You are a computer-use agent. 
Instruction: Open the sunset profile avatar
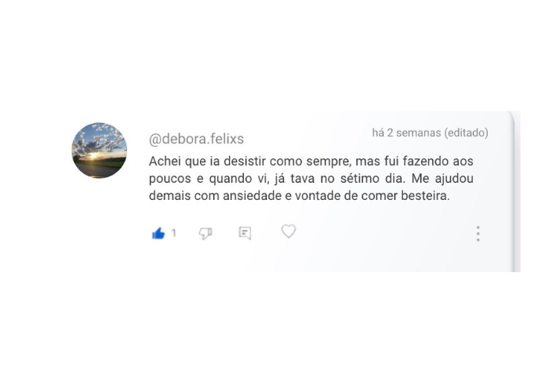[100, 151]
